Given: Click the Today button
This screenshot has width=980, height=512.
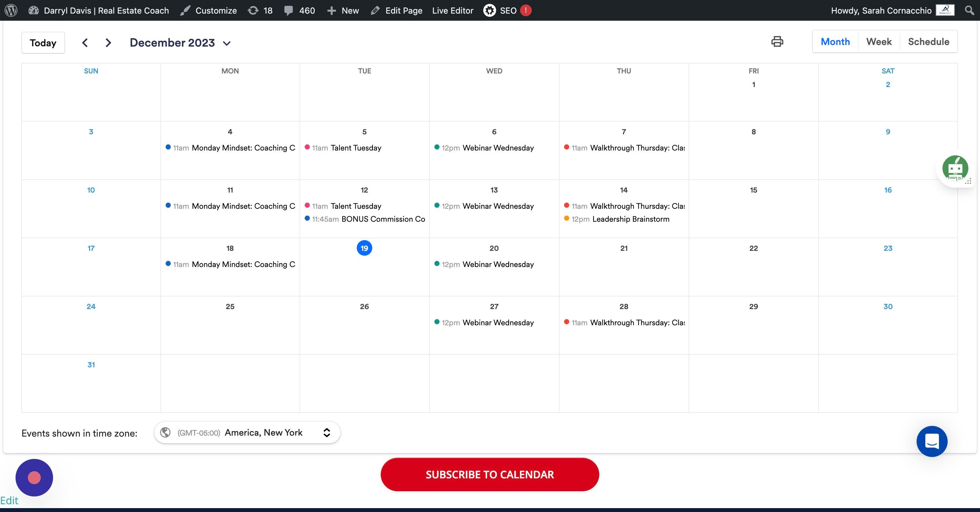Looking at the screenshot, I should click(43, 43).
